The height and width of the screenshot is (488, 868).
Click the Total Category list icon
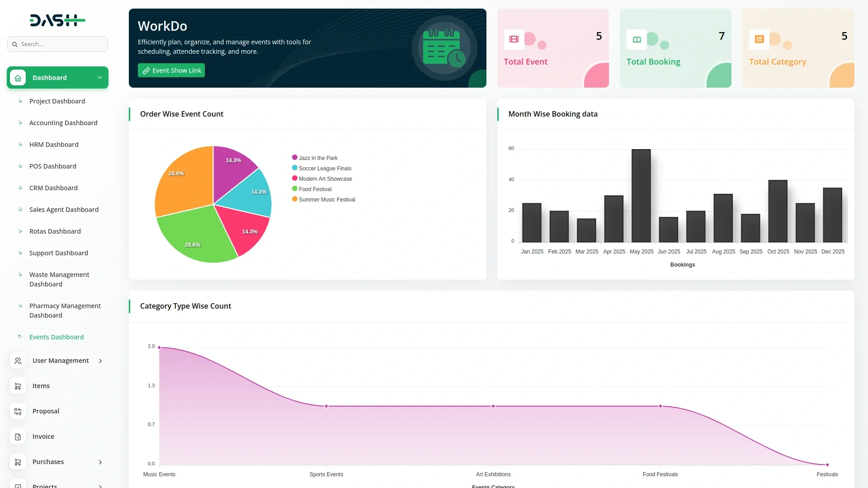[x=759, y=39]
